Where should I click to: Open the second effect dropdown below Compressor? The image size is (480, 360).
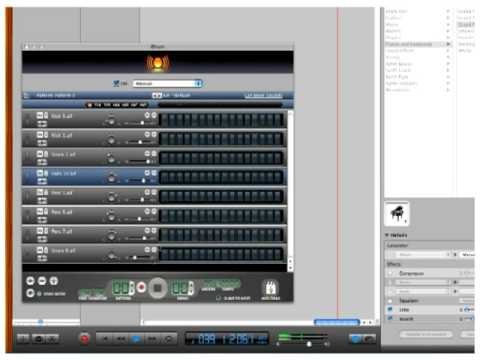tap(423, 291)
